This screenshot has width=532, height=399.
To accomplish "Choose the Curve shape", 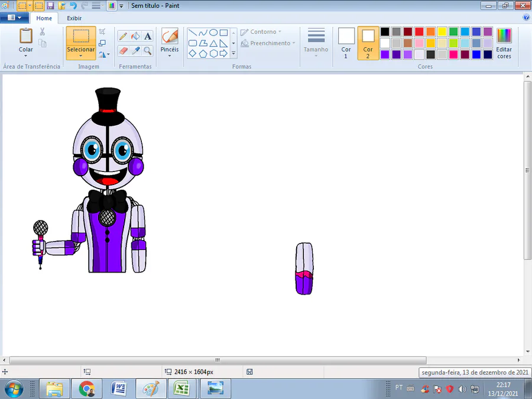I will (203, 33).
